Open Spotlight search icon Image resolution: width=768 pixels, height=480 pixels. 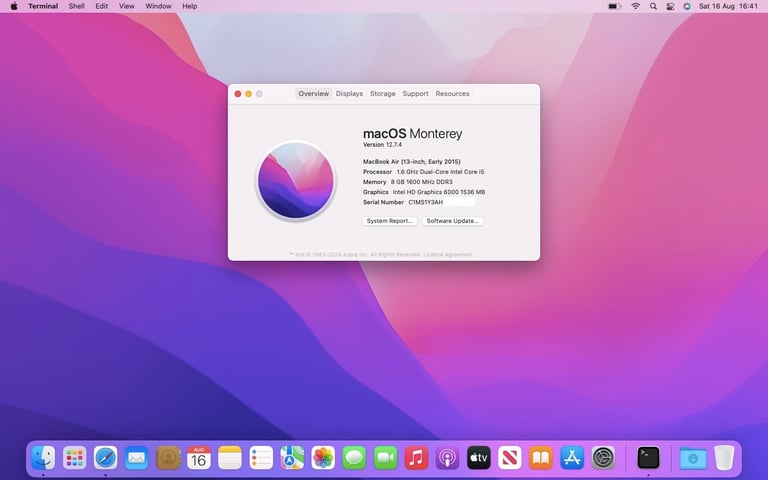tap(653, 6)
